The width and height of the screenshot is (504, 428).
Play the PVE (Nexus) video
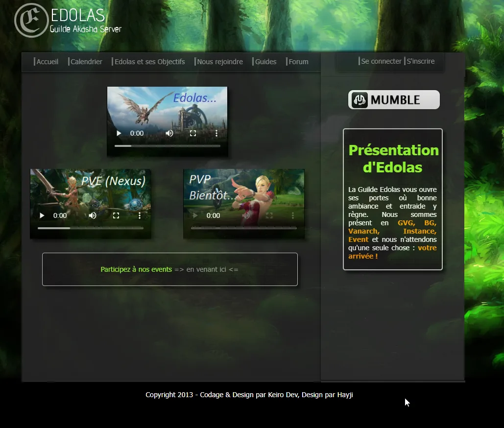click(42, 215)
